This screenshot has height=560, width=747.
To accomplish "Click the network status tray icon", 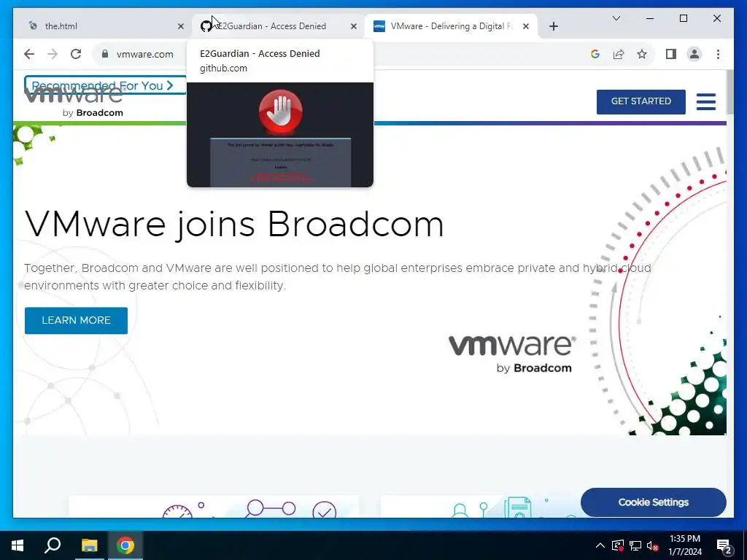I will pyautogui.click(x=635, y=545).
